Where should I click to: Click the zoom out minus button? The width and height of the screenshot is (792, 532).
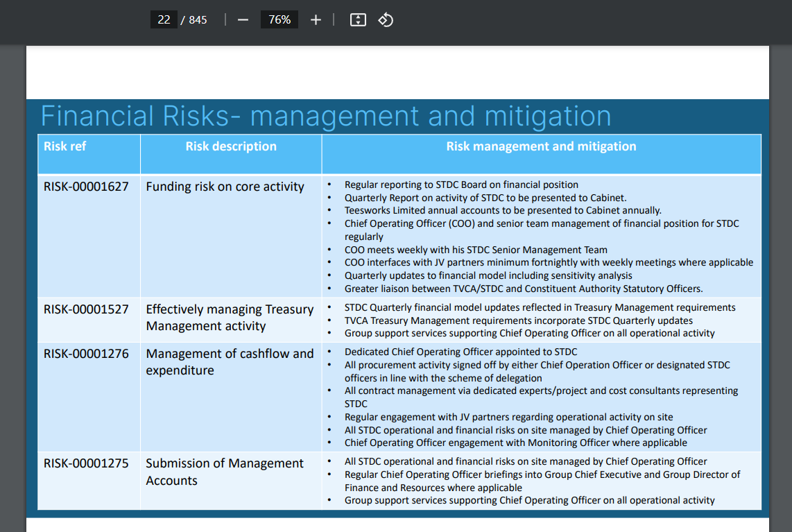point(243,20)
